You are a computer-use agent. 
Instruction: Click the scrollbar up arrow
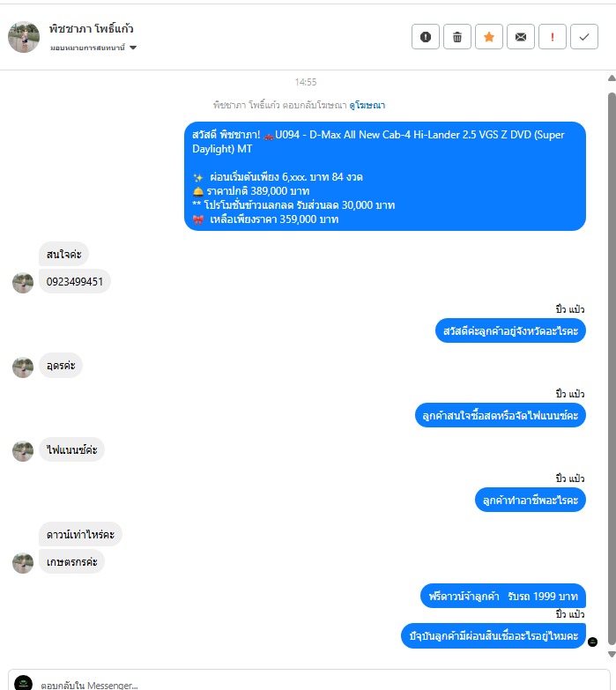coord(612,78)
